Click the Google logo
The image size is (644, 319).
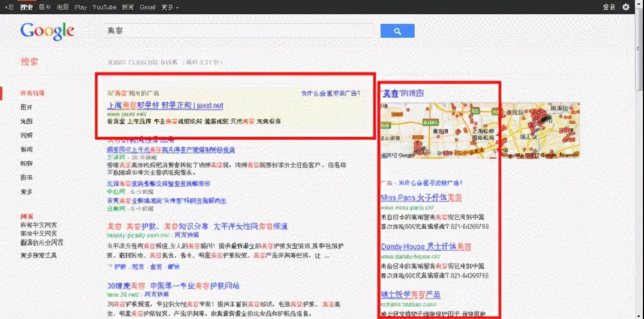pyautogui.click(x=47, y=31)
